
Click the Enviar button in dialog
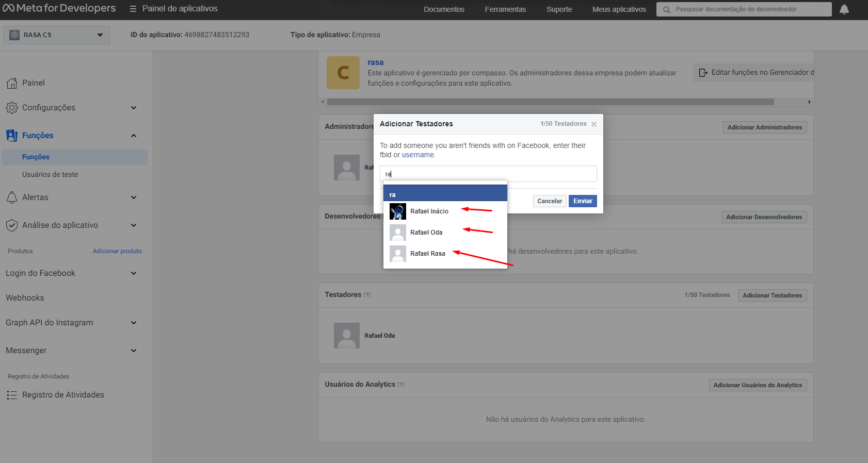click(583, 201)
